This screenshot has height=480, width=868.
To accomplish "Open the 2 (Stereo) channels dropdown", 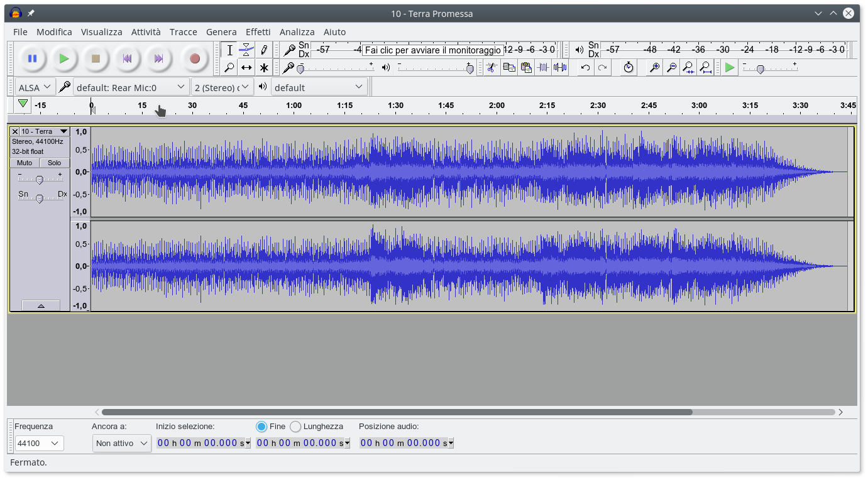I will 222,87.
